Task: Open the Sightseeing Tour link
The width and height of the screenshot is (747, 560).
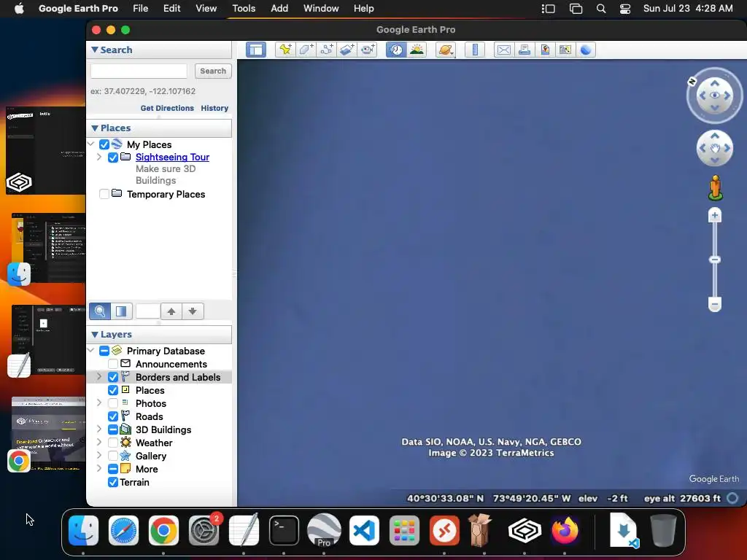Action: [x=172, y=157]
